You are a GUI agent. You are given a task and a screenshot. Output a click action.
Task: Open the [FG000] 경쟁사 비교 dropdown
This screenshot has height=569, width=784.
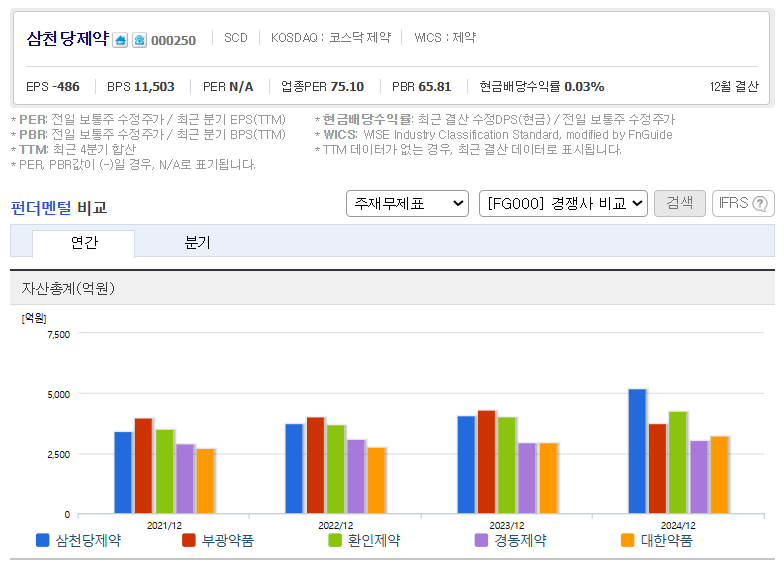coord(563,204)
